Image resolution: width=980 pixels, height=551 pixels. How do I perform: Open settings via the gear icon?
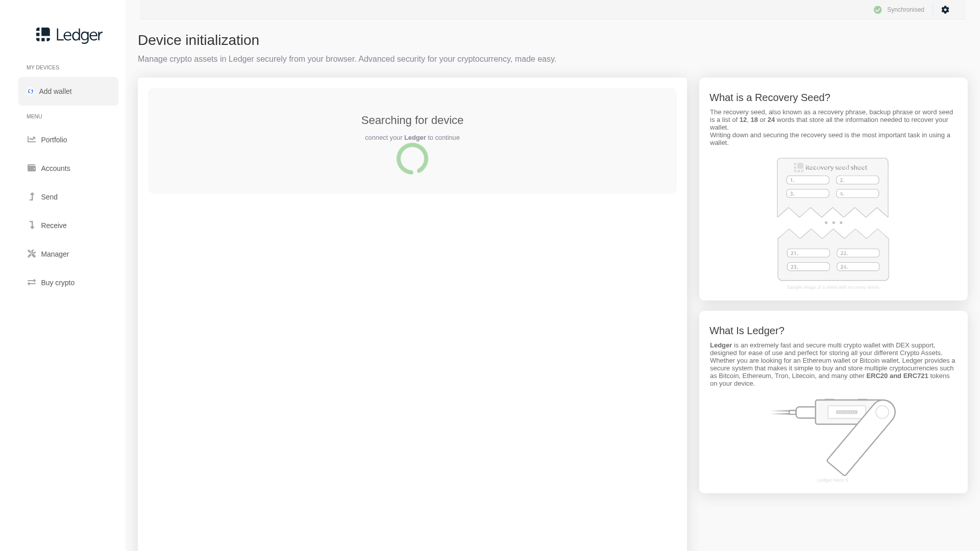pyautogui.click(x=945, y=10)
